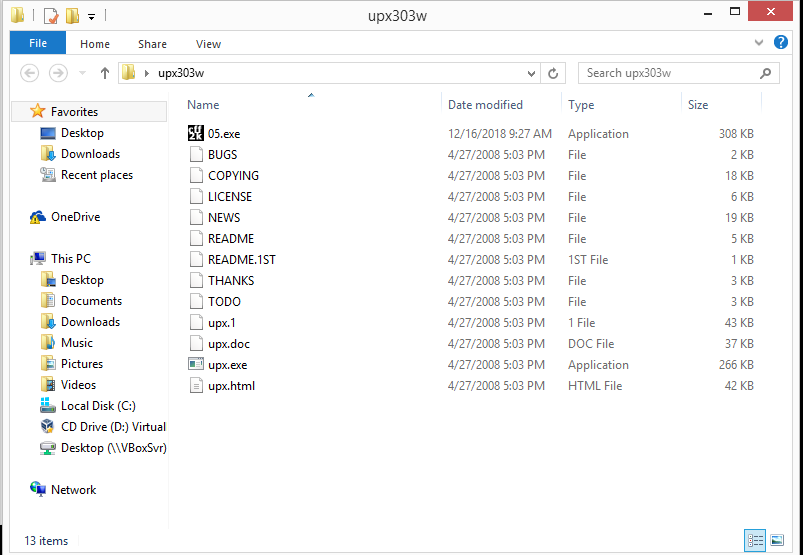Click the Network icon
Screen dimensions: 803x555
37,489
